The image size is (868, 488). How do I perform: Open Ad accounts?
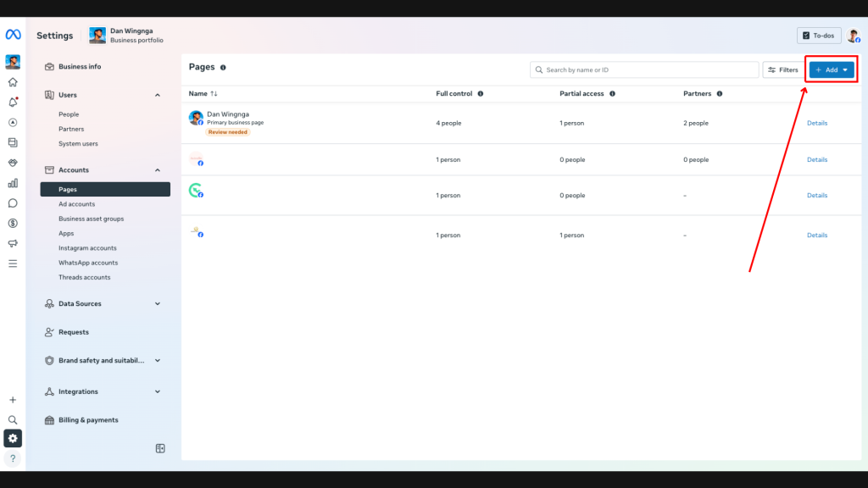[x=76, y=204]
